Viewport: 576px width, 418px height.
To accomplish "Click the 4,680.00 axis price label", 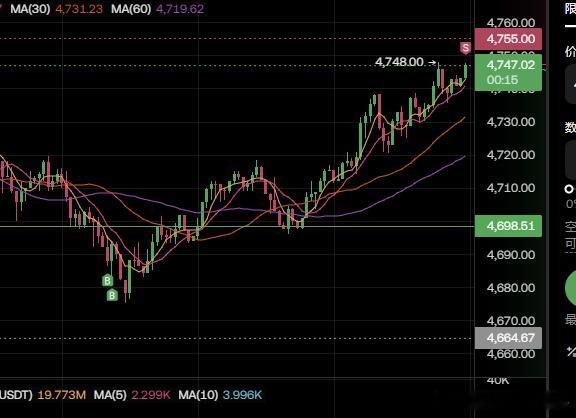I will click(x=511, y=288).
